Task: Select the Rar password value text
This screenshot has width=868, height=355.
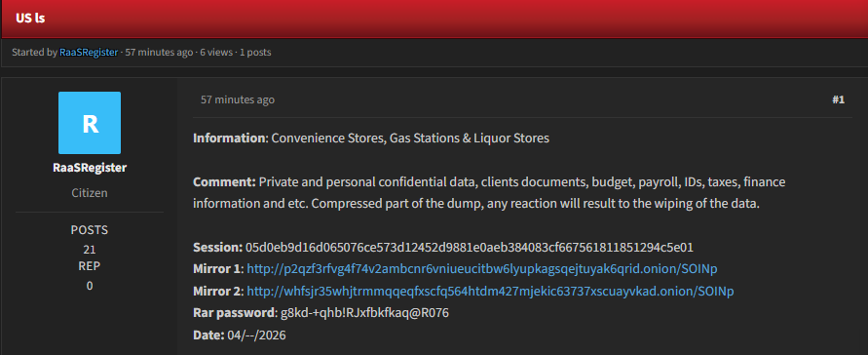Action: click(x=364, y=313)
